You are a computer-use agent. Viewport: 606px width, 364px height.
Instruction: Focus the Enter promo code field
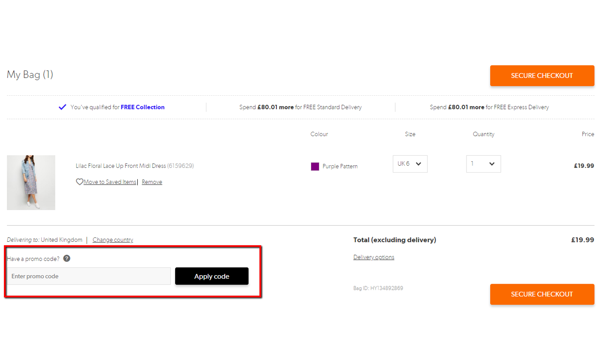(x=89, y=276)
